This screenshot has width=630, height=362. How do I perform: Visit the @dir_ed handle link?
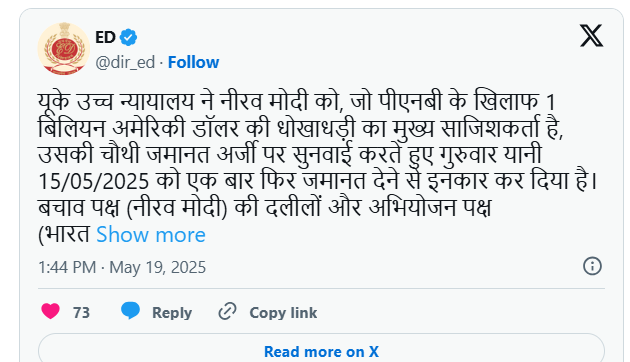click(x=125, y=62)
